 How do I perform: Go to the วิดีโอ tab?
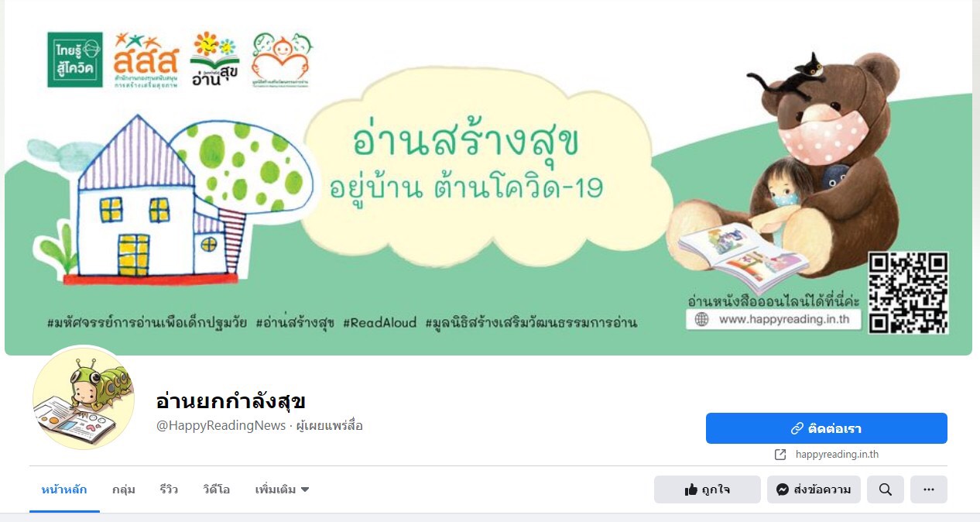[217, 489]
